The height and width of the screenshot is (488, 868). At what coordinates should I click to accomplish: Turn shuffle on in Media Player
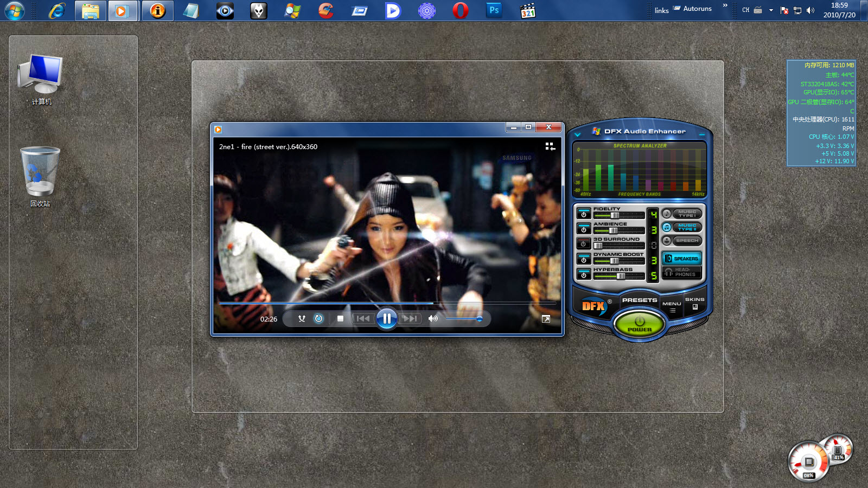point(302,319)
